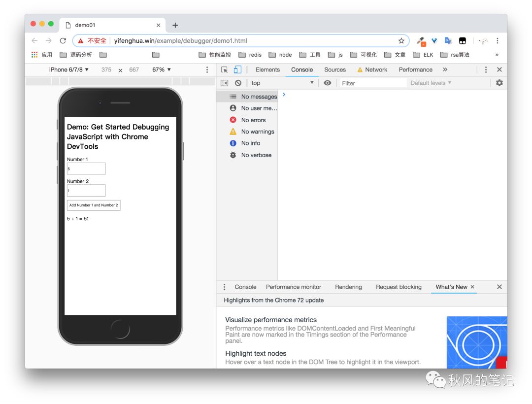The image size is (532, 404).
Task: Close the DevTools panel
Action: click(499, 69)
